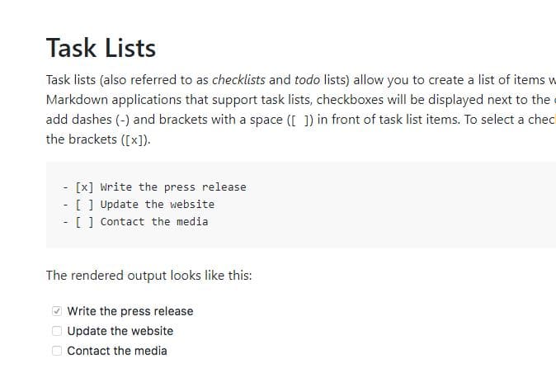Click the italic word checklists
The height and width of the screenshot is (392, 556).
click(x=238, y=80)
